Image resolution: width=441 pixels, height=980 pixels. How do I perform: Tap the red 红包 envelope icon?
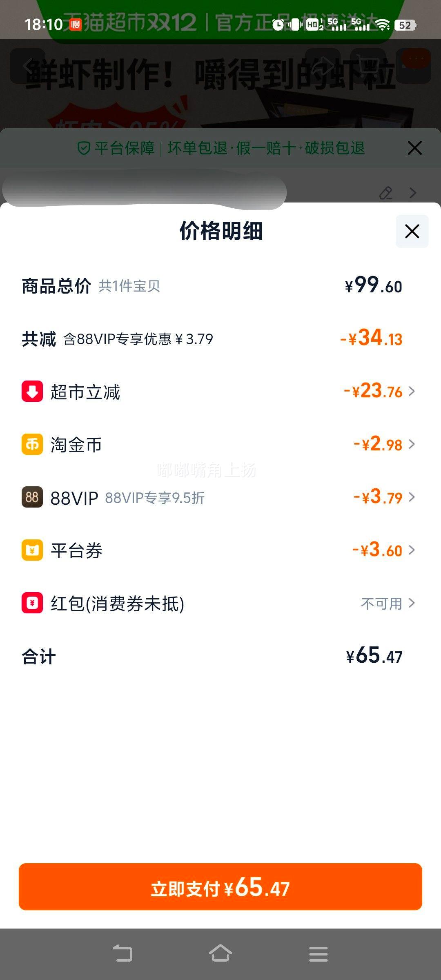tap(32, 603)
